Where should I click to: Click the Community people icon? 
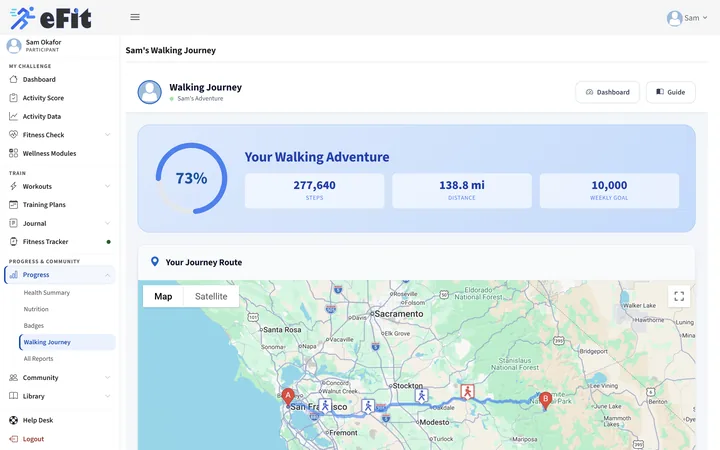pyautogui.click(x=13, y=377)
